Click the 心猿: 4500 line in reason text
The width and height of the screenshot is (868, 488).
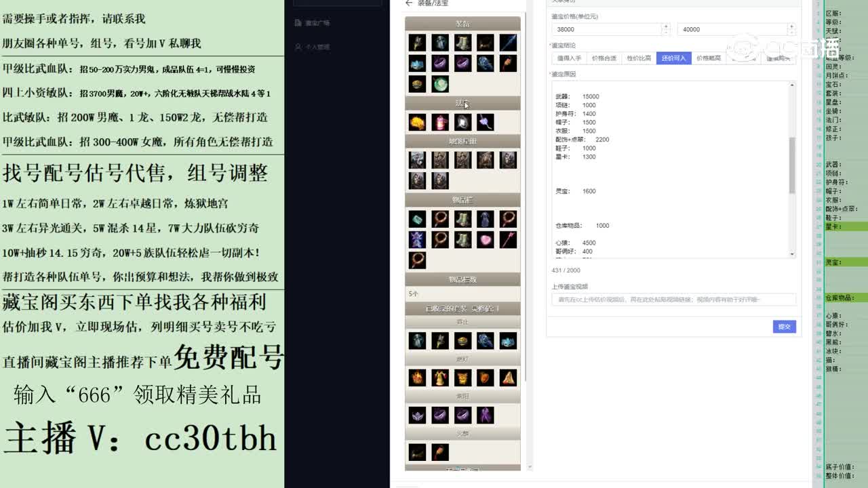[x=575, y=243]
